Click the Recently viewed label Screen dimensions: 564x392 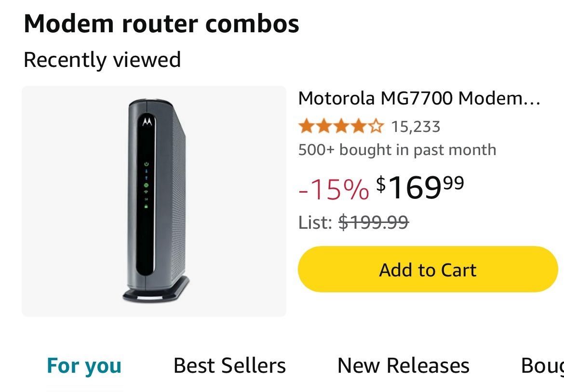(102, 60)
